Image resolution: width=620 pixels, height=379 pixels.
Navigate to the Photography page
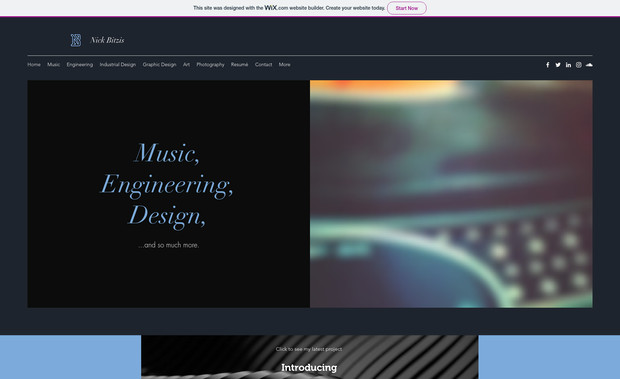pos(210,64)
